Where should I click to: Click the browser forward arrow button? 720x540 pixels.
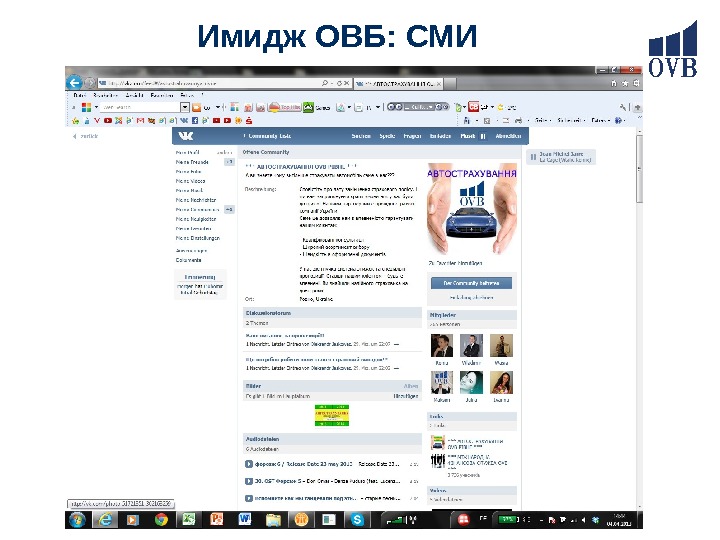pos(90,83)
